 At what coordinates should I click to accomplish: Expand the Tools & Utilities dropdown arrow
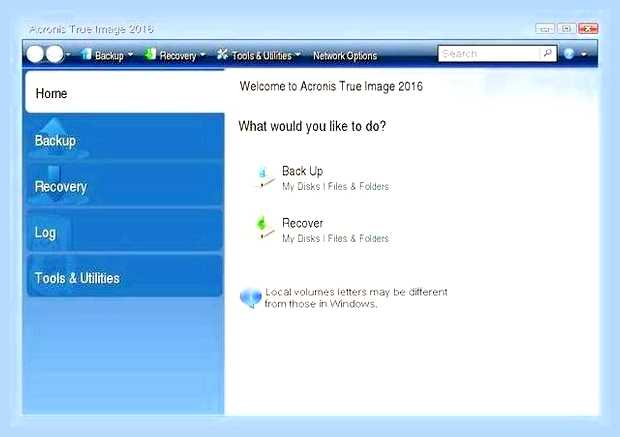tap(298, 55)
